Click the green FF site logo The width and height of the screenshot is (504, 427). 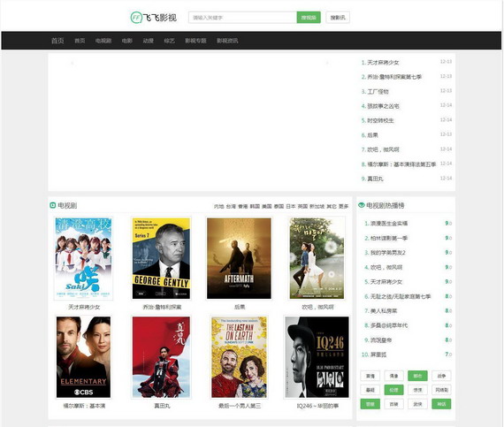click(x=136, y=18)
